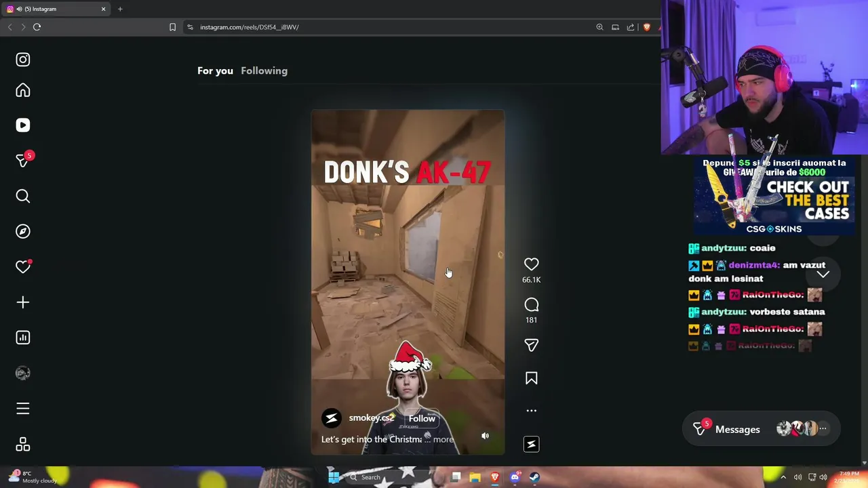View site information icon in address bar
Screen dimensions: 868x488
pos(190,27)
